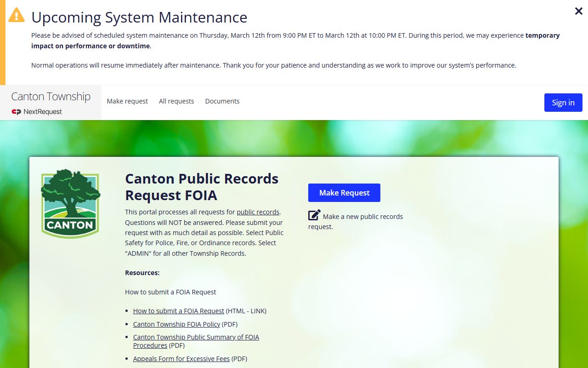
Task: Click the Sign in button
Action: click(563, 103)
